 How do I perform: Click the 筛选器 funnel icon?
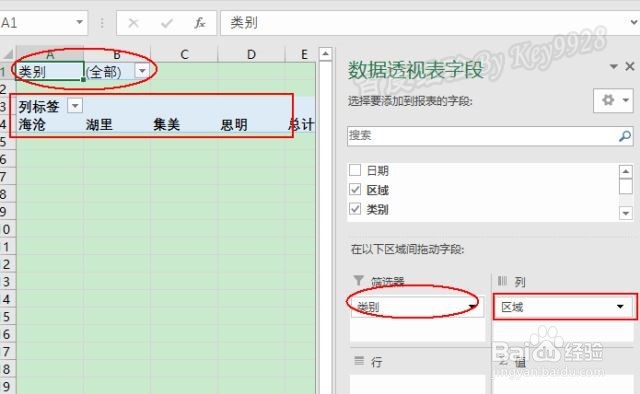coord(358,280)
